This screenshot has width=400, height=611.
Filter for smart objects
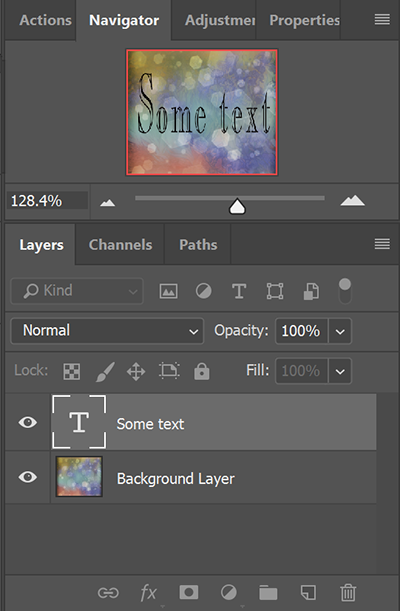click(311, 291)
